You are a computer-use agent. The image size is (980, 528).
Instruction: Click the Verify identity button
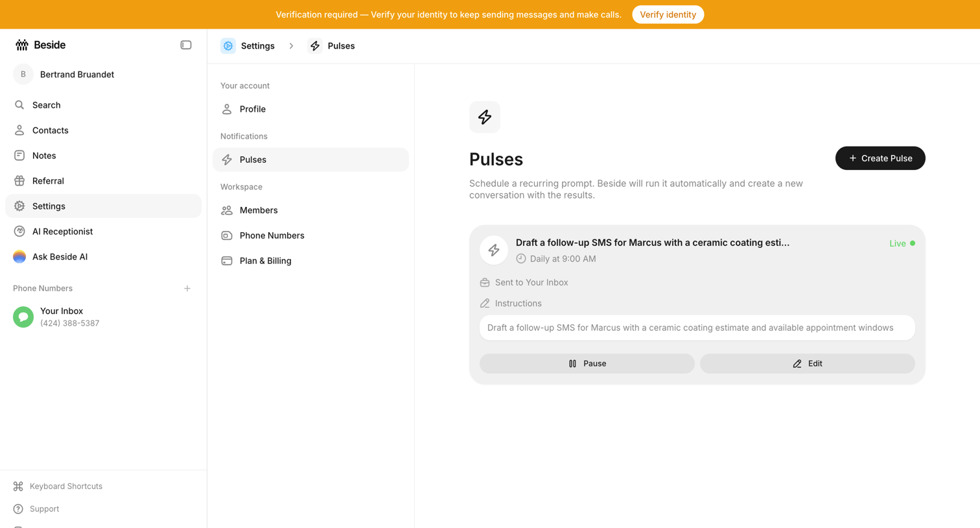(668, 14)
